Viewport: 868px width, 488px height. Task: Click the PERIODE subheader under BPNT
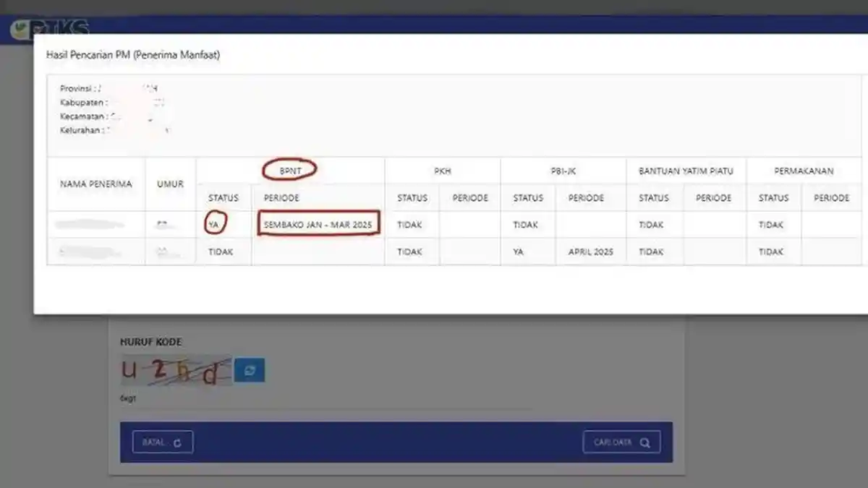pyautogui.click(x=282, y=197)
